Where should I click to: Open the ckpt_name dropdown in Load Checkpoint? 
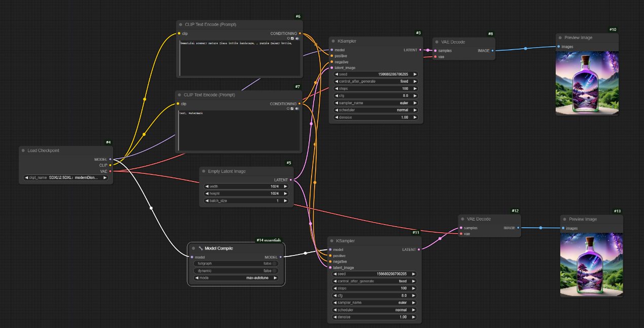[66, 177]
